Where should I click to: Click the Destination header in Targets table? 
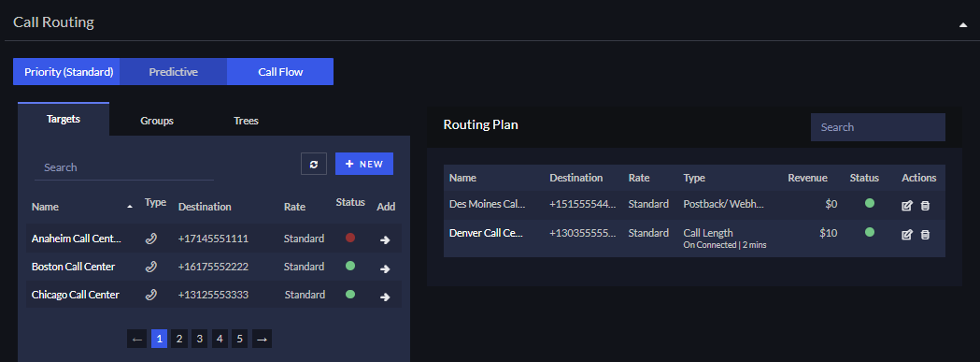click(x=205, y=207)
